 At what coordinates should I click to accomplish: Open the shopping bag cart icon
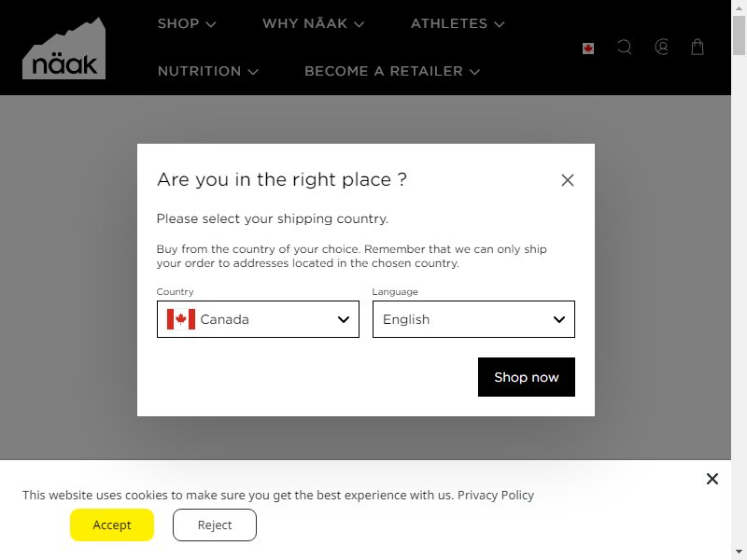(x=698, y=47)
